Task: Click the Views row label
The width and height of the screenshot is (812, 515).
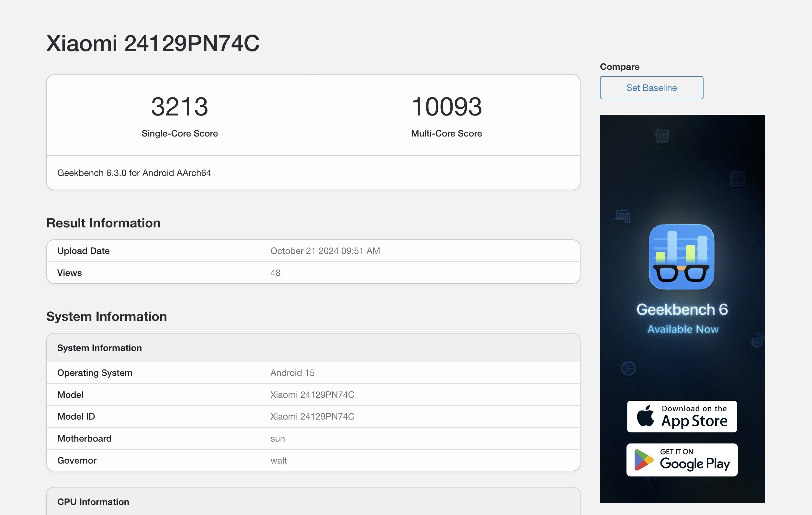Action: pos(70,273)
